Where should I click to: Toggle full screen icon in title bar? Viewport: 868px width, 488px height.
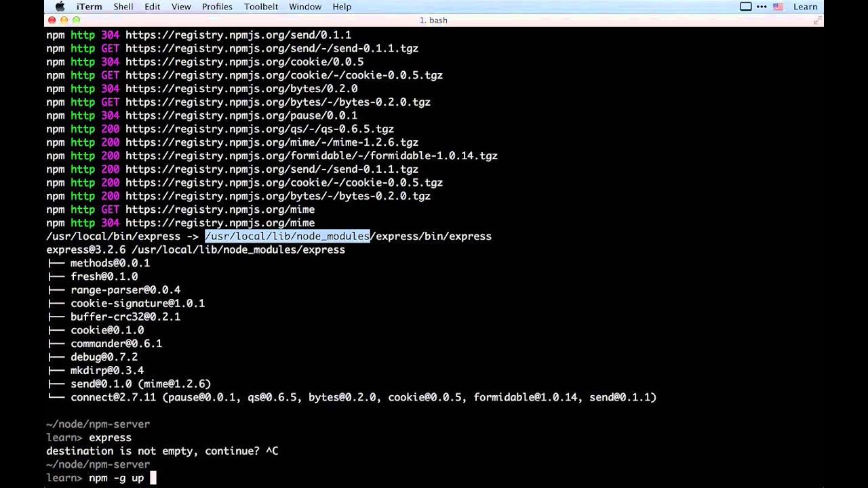point(816,20)
